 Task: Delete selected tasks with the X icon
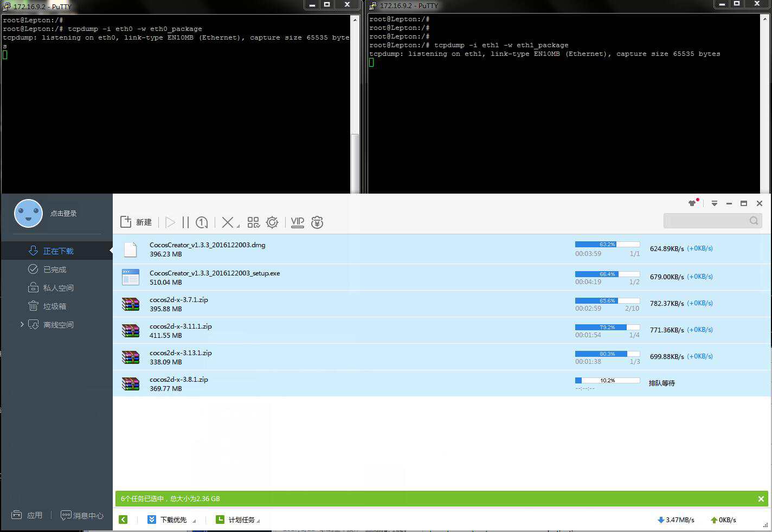tap(228, 222)
